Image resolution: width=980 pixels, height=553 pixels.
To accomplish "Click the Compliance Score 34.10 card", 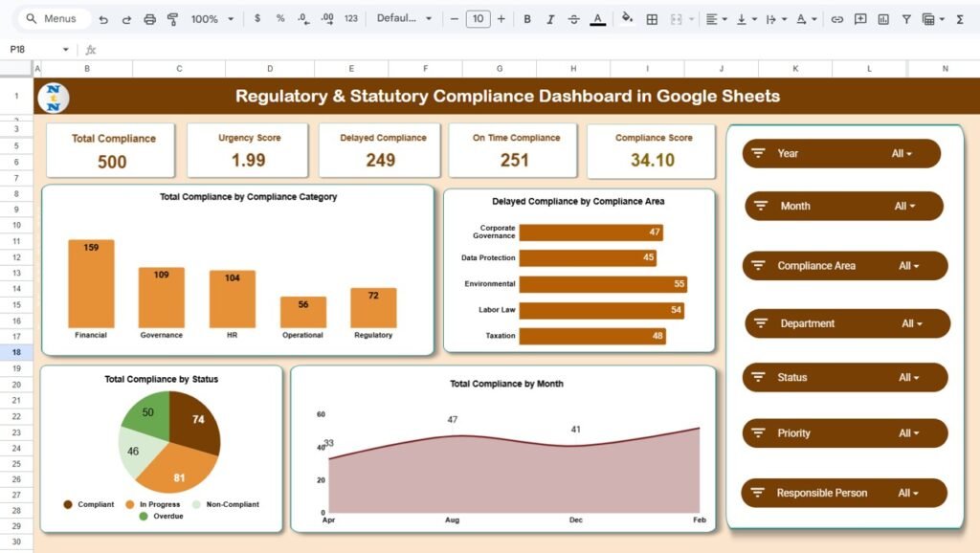I will coord(651,150).
